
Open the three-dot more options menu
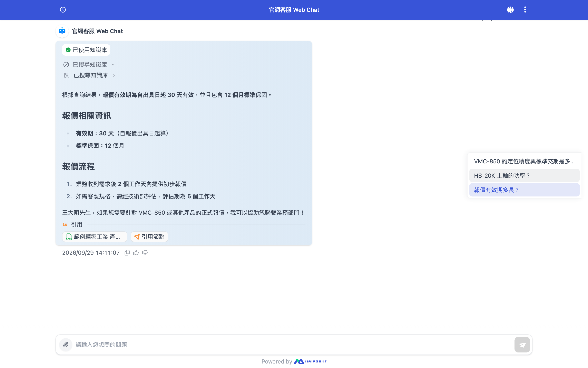[525, 10]
